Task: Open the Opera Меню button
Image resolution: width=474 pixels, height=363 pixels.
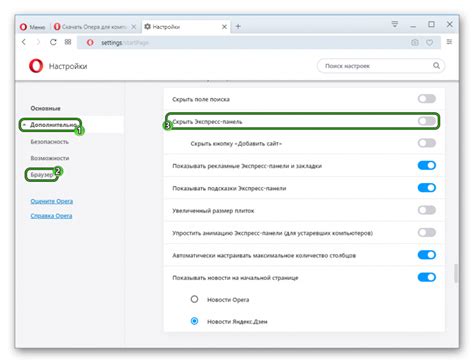Action: coord(32,27)
